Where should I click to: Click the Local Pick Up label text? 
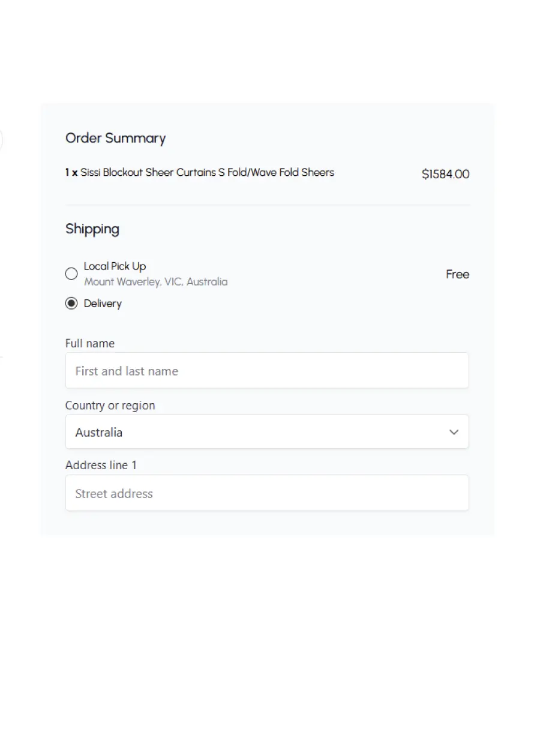115,266
